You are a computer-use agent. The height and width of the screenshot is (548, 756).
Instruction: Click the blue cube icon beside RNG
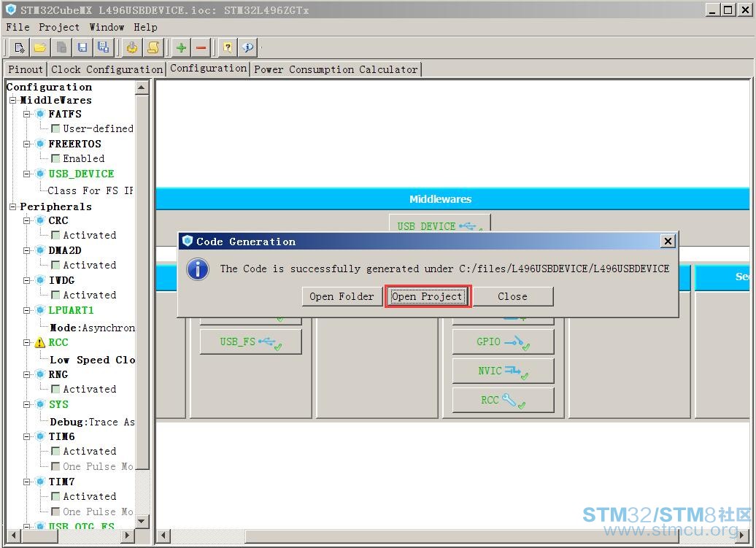pos(41,374)
